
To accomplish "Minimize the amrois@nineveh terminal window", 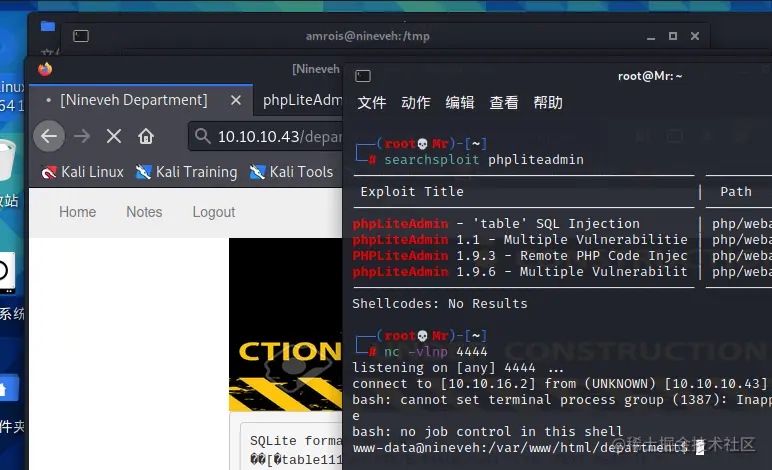I will (x=651, y=36).
